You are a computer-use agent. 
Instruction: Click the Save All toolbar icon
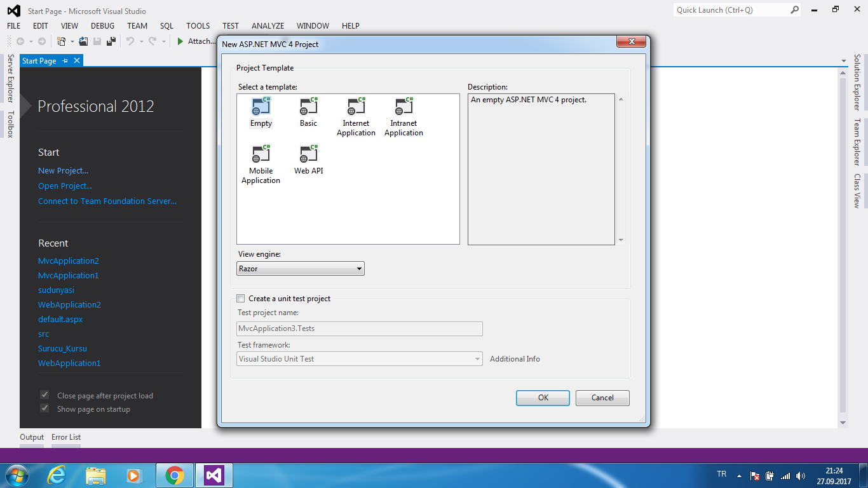click(111, 41)
